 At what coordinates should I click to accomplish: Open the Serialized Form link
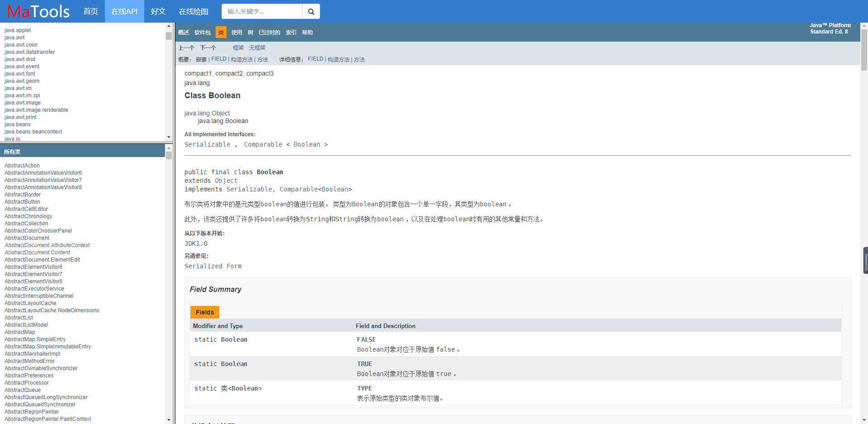213,266
